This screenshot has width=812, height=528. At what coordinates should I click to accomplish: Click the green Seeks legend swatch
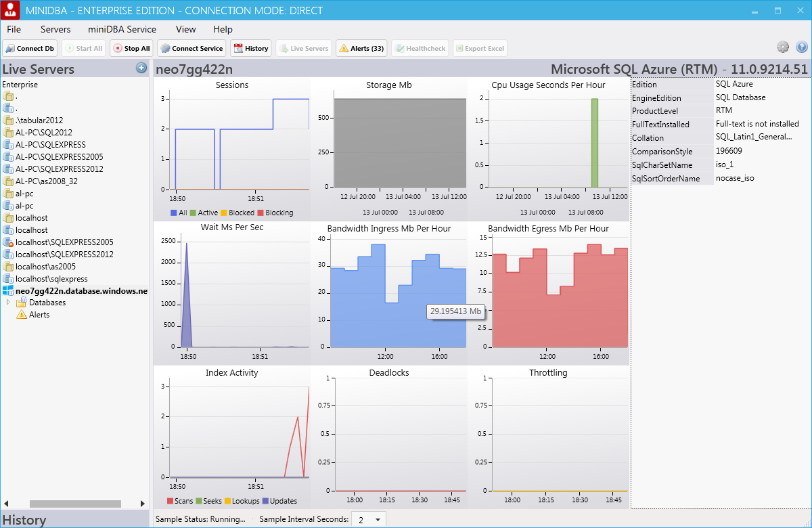[x=199, y=501]
